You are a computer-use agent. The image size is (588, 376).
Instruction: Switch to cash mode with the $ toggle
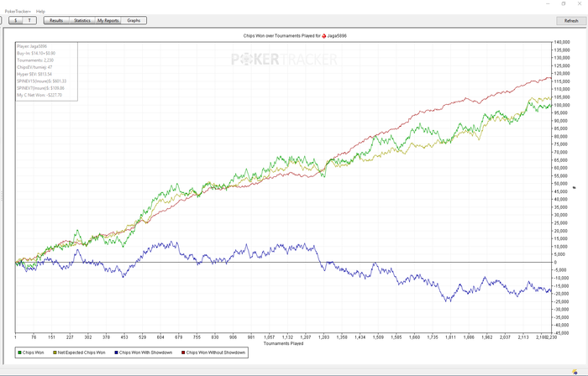point(16,21)
